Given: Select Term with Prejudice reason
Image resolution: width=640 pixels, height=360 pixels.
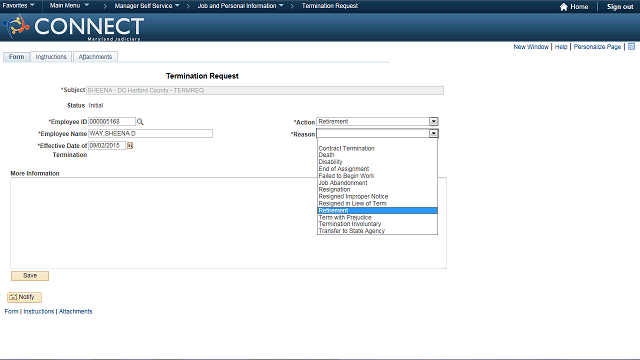Looking at the screenshot, I should 377,218.
